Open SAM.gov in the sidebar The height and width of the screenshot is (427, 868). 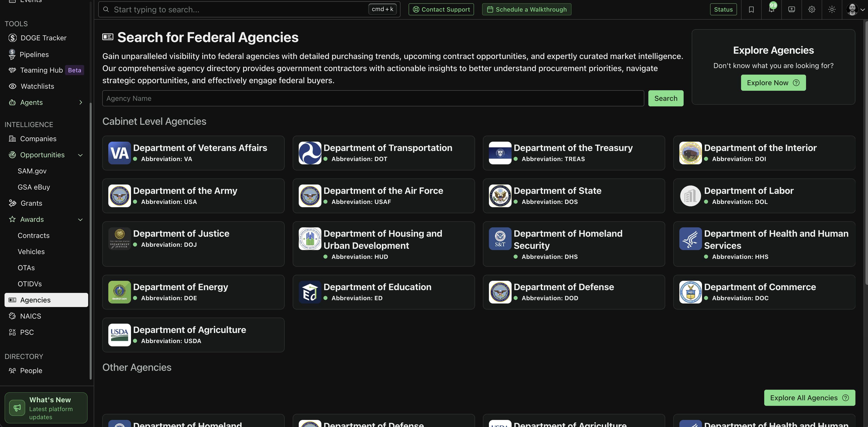[32, 171]
